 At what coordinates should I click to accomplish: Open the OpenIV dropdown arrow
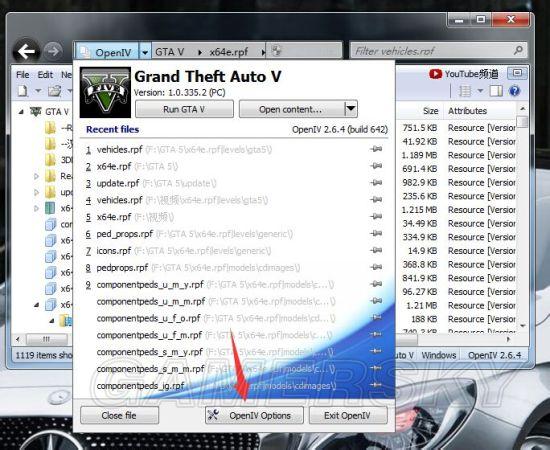[x=145, y=53]
